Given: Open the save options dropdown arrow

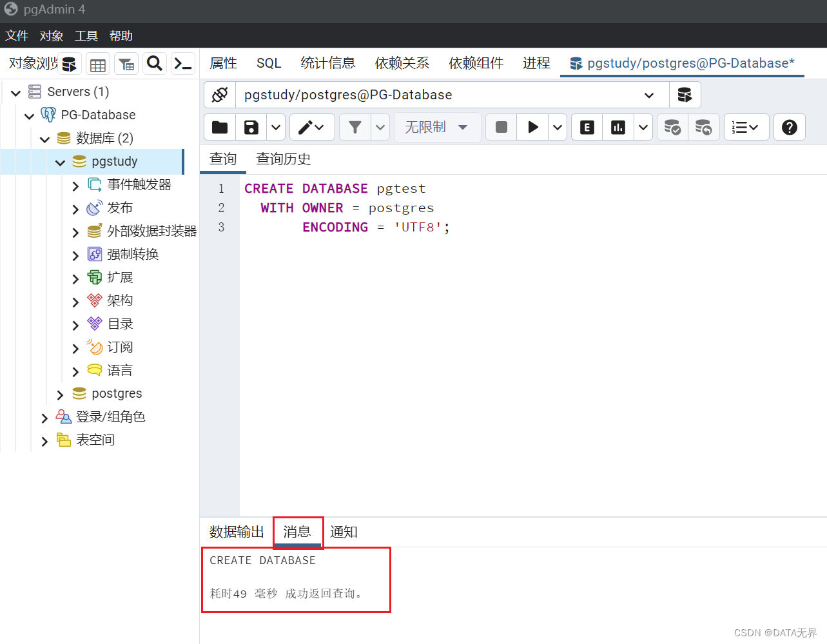Looking at the screenshot, I should point(276,127).
